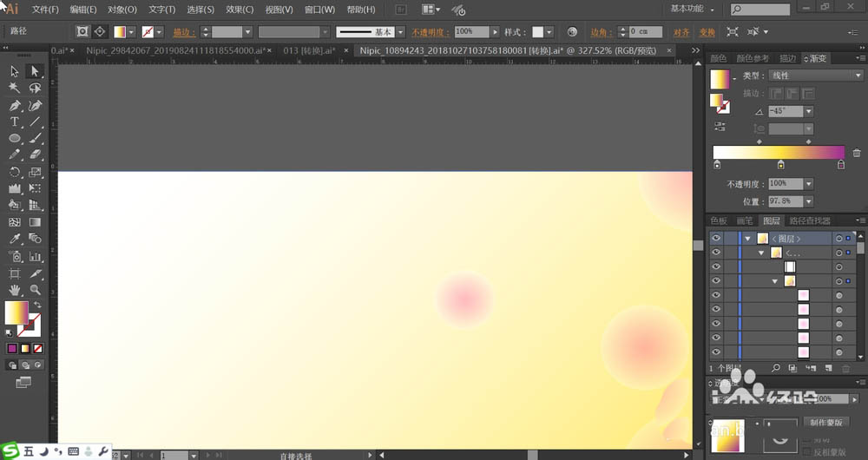Open the 基本功能 workspace dropdown
This screenshot has width=868, height=460.
point(693,9)
